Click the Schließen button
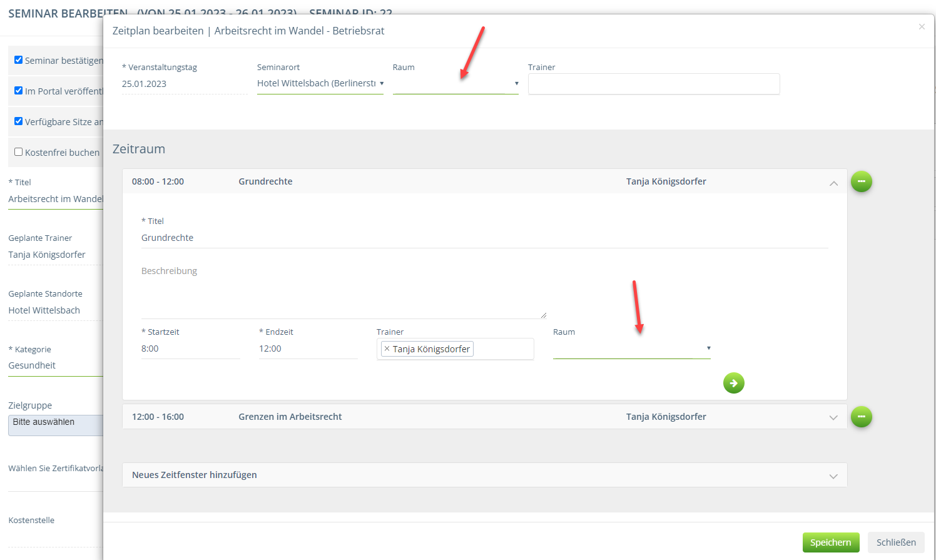This screenshot has height=560, width=936. pyautogui.click(x=895, y=542)
